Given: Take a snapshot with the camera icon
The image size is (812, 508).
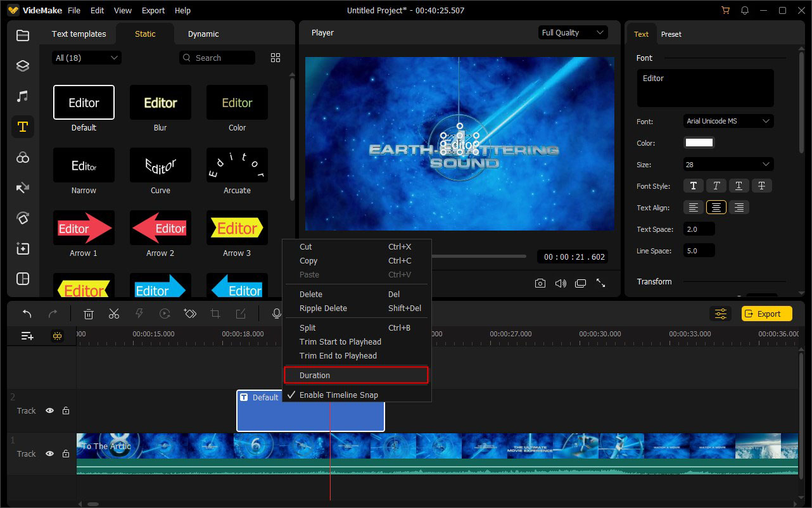Looking at the screenshot, I should (540, 283).
